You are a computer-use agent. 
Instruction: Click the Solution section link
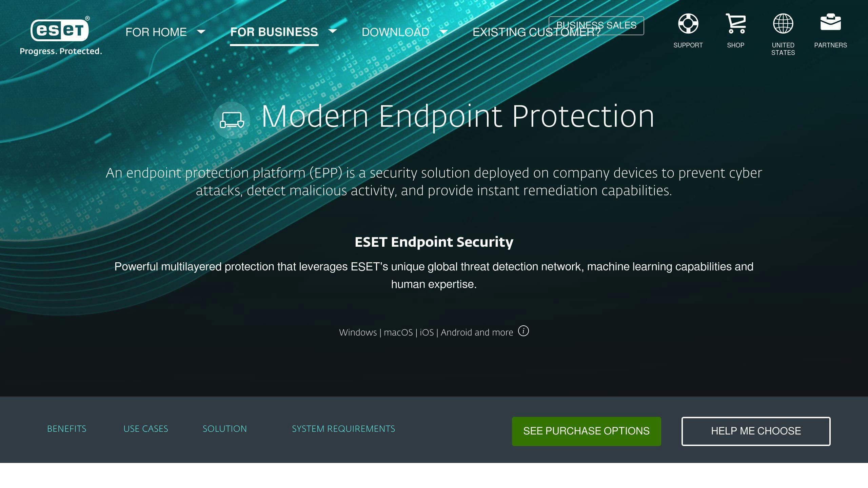pos(225,429)
